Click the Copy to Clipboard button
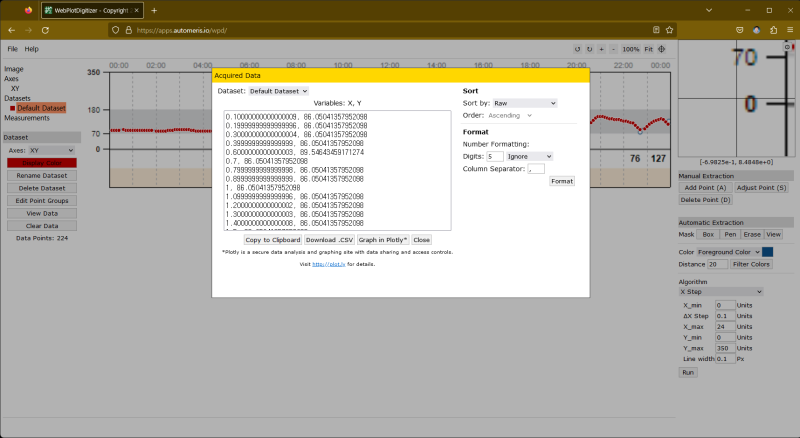This screenshot has width=800, height=438. point(273,240)
